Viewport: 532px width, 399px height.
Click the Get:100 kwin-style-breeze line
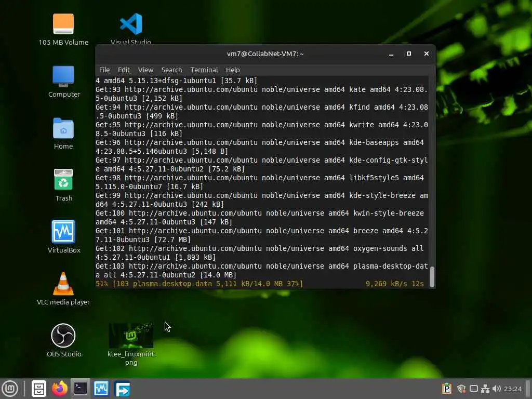[260, 218]
